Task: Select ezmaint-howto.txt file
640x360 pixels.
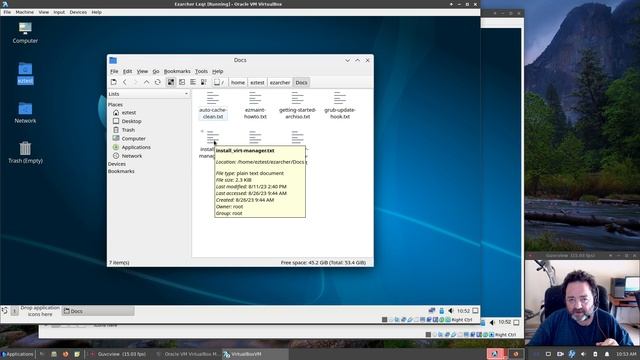Action: click(x=255, y=106)
